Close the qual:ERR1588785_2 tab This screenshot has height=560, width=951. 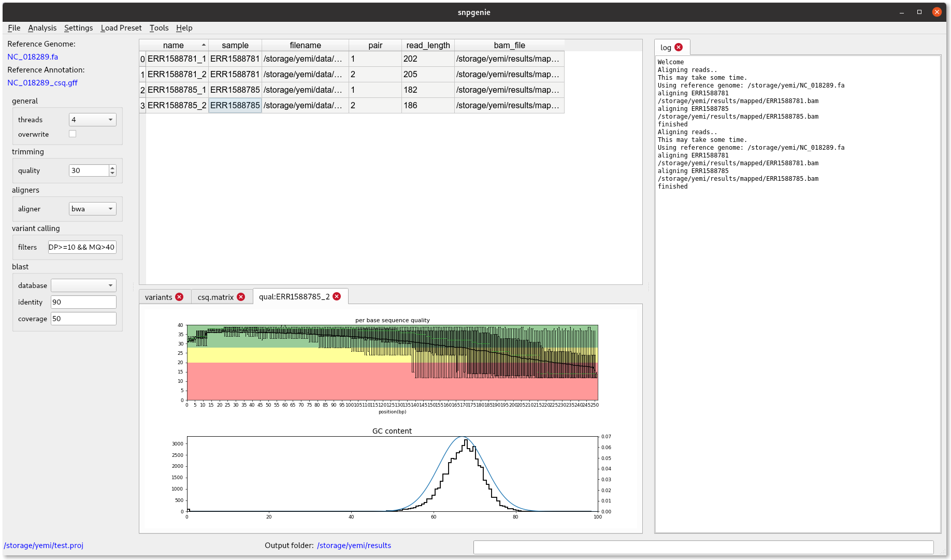[337, 296]
